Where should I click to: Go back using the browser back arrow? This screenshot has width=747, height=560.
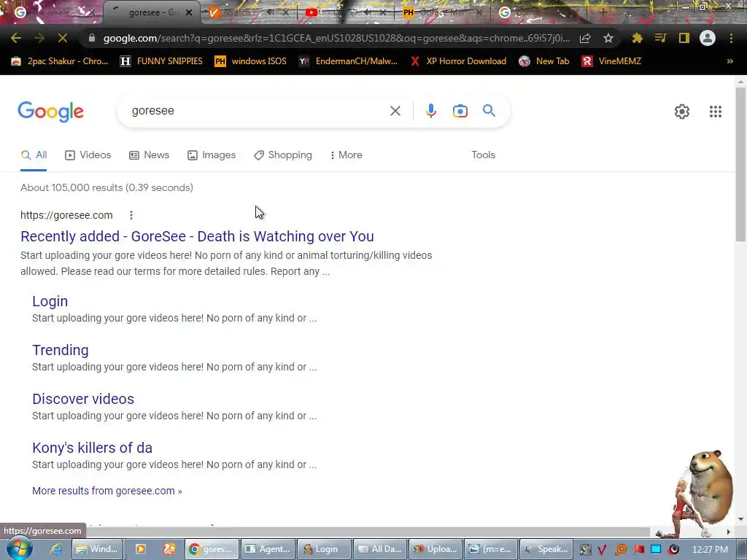[16, 38]
